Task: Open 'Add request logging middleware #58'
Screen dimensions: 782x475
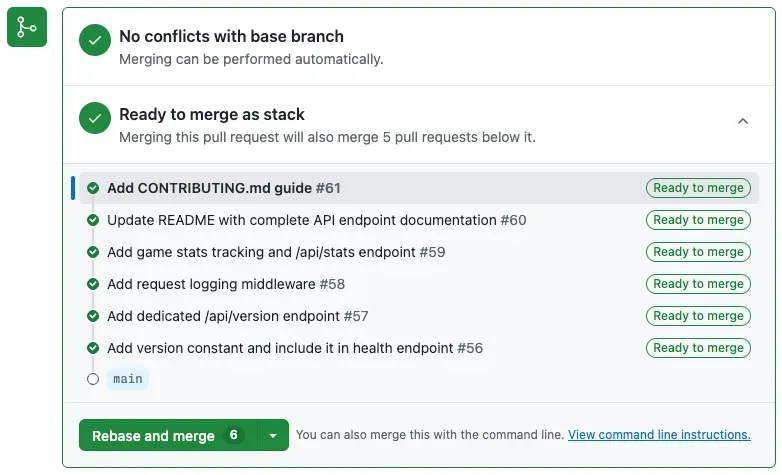Action: click(x=226, y=284)
